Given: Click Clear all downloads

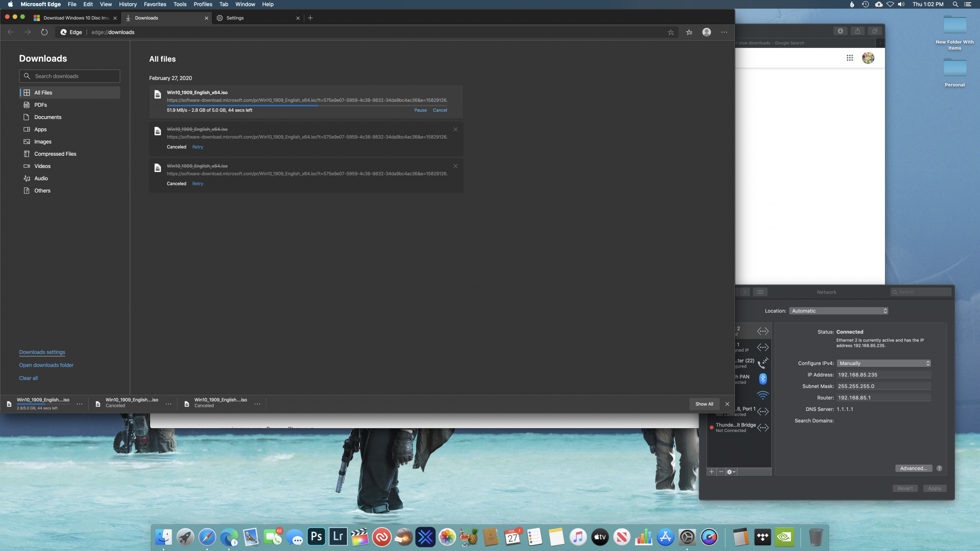Looking at the screenshot, I should click(x=28, y=378).
